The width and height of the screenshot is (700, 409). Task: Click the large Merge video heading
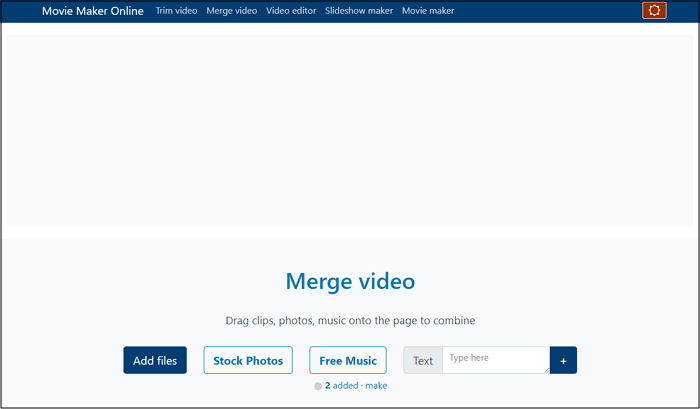(350, 281)
